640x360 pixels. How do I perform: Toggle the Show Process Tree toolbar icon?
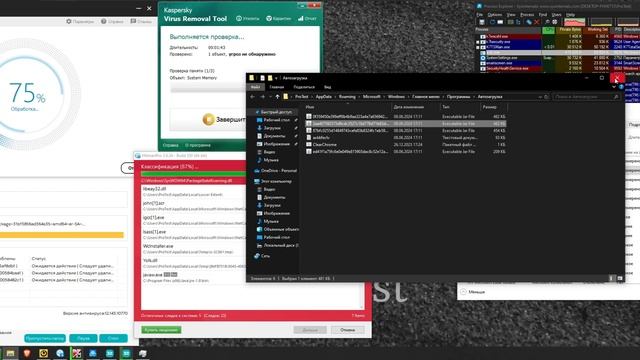pos(518,22)
